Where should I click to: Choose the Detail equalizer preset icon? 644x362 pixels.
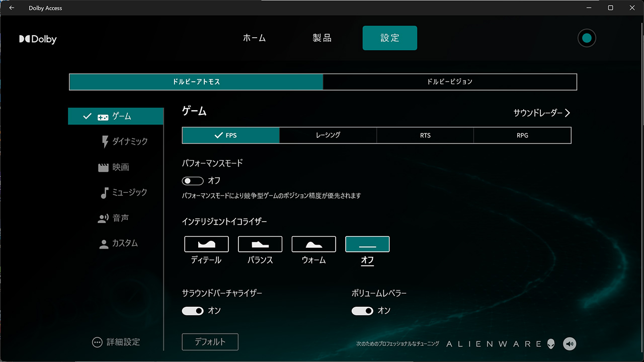point(207,244)
